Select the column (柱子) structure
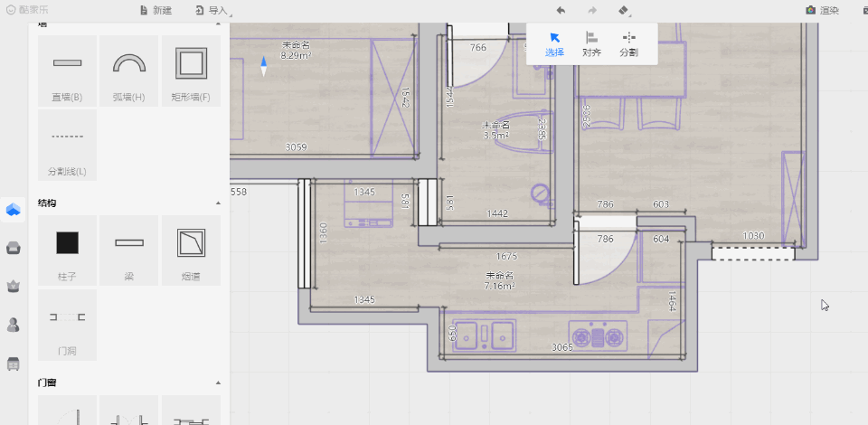The image size is (868, 425). (x=67, y=250)
